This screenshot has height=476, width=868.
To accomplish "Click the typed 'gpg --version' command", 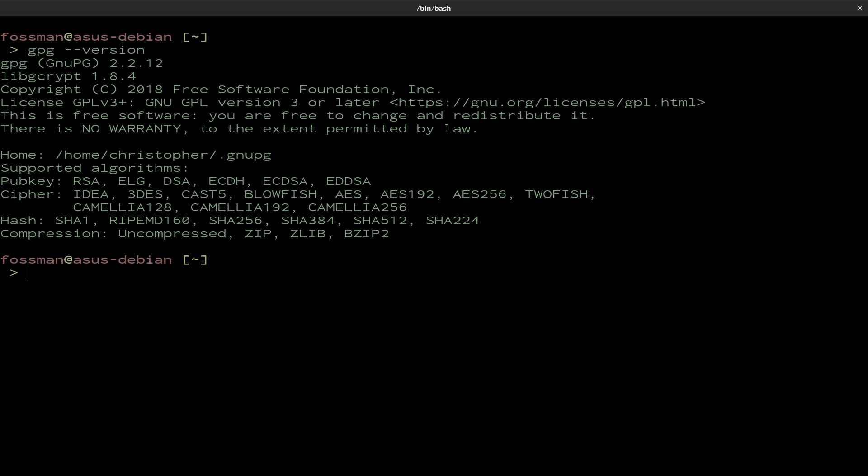I will 86,50.
